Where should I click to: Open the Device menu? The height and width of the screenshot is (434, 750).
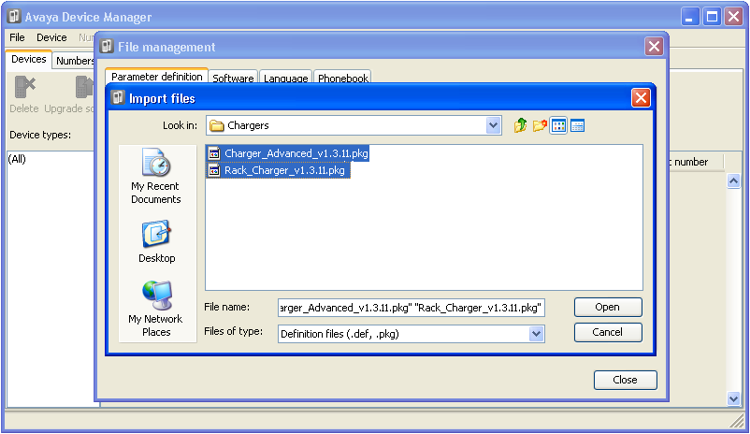pos(52,37)
